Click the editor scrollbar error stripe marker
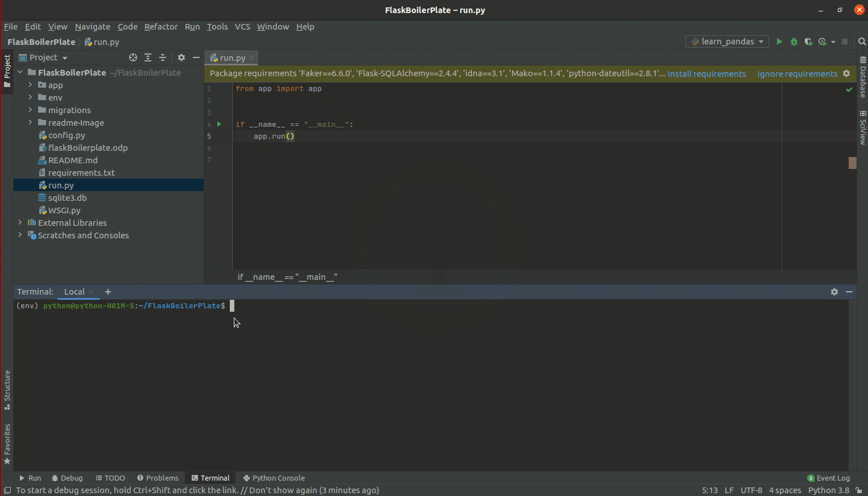This screenshot has width=868, height=496. pos(853,163)
